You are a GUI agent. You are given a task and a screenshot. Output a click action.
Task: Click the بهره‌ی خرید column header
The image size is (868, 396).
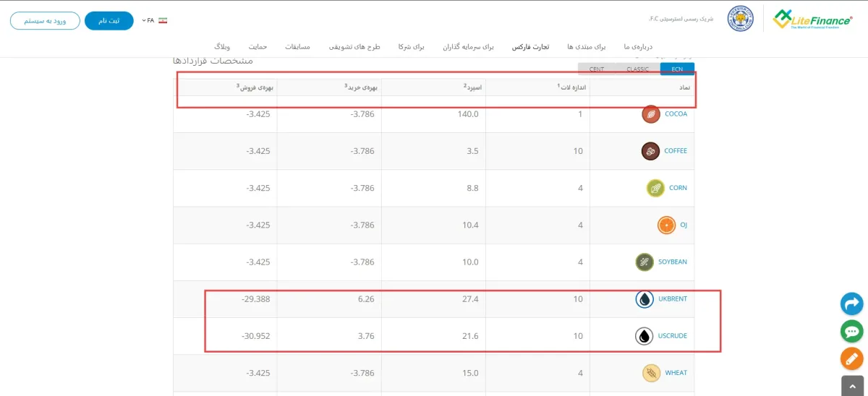(361, 87)
